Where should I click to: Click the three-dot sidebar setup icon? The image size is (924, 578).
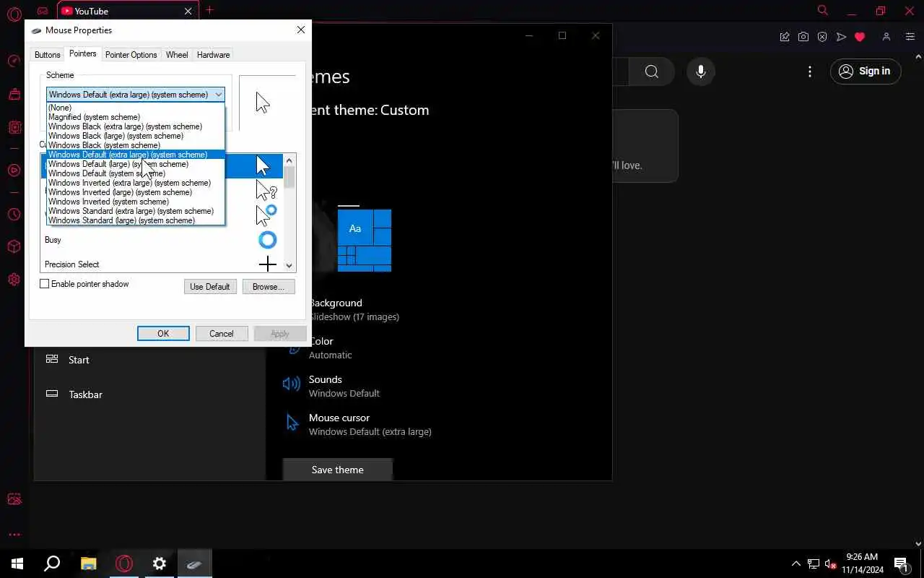tap(14, 535)
